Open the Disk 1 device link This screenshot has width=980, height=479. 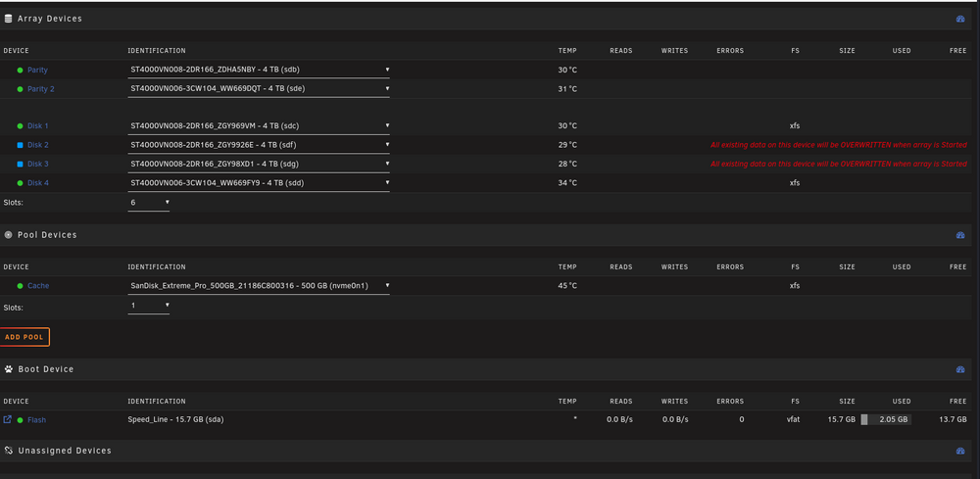(37, 126)
